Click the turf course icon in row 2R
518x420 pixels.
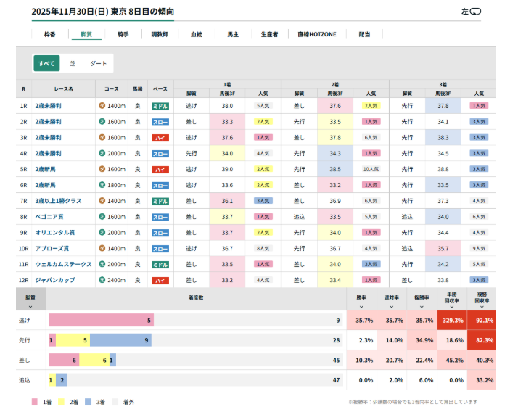pyautogui.click(x=102, y=122)
